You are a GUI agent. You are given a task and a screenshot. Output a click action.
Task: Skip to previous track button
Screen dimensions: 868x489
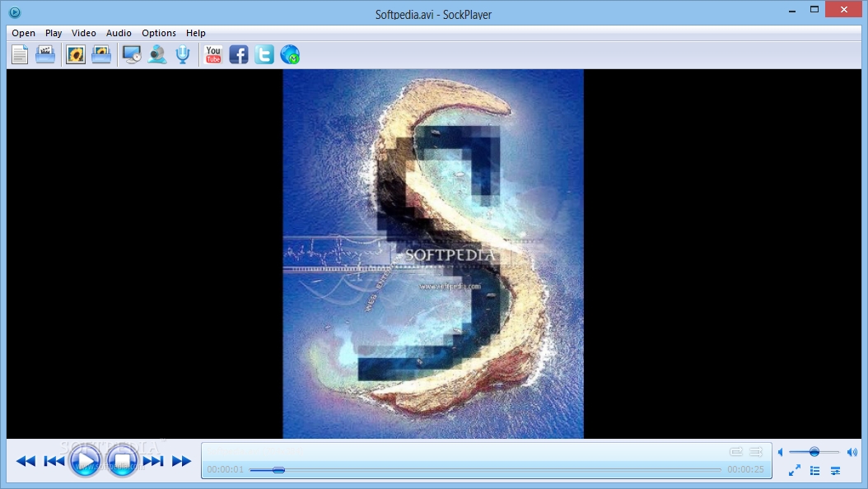pos(54,461)
